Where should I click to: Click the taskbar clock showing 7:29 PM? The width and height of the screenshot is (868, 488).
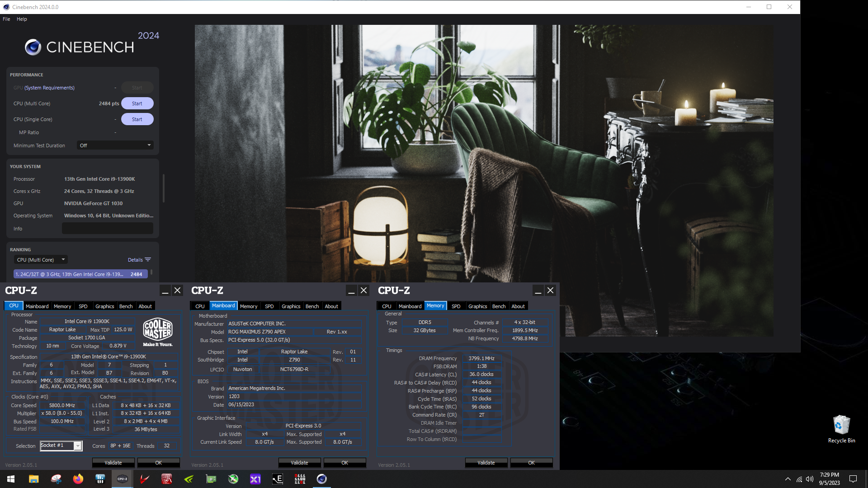(x=829, y=479)
